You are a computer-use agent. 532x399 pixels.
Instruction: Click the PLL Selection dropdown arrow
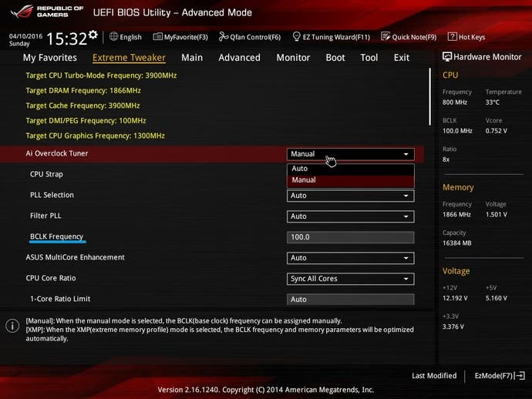point(406,196)
